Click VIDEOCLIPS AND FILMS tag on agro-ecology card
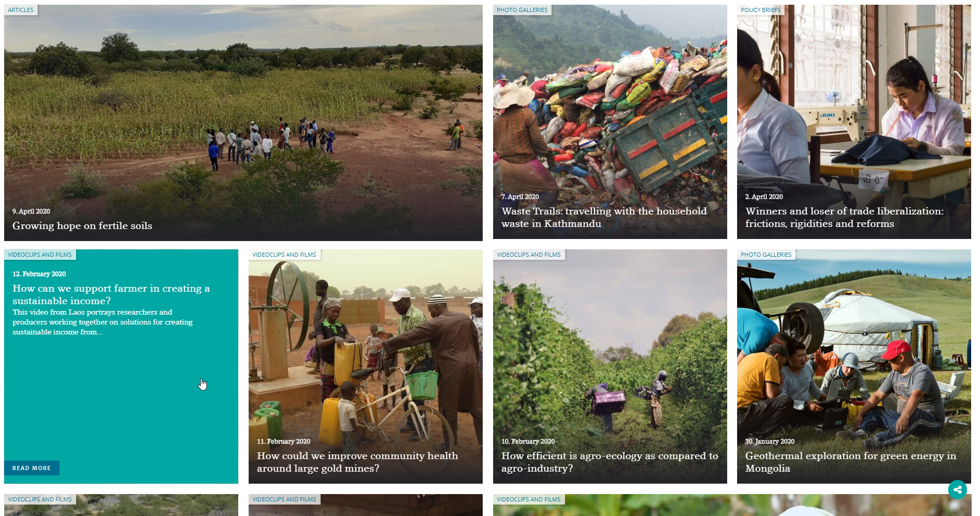 (x=529, y=255)
